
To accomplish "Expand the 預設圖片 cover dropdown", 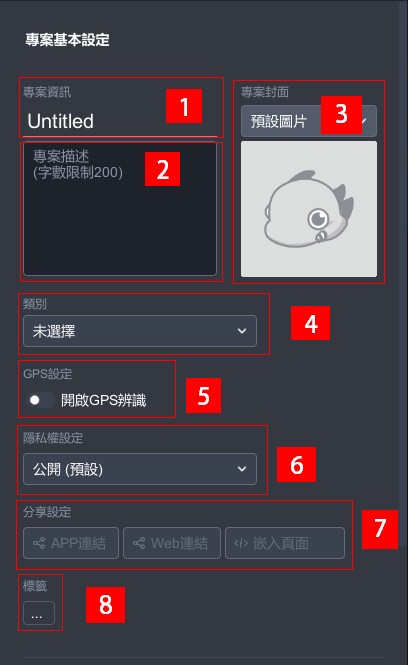I will click(309, 121).
